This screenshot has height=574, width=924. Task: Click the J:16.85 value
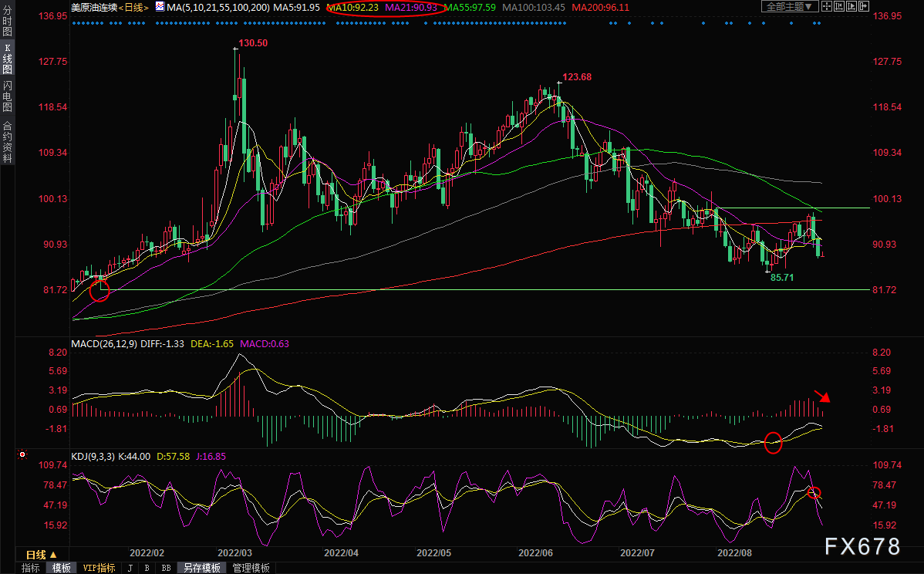click(x=211, y=457)
